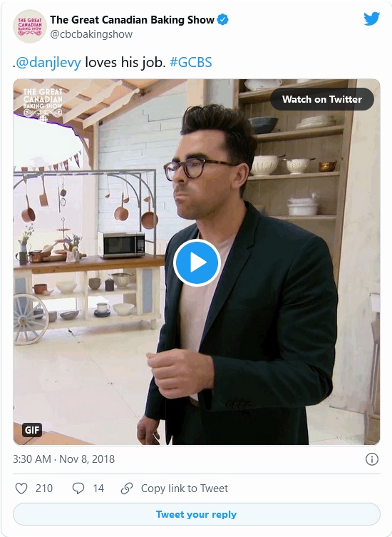Play the GIF with the play button
The image size is (392, 537).
click(197, 262)
